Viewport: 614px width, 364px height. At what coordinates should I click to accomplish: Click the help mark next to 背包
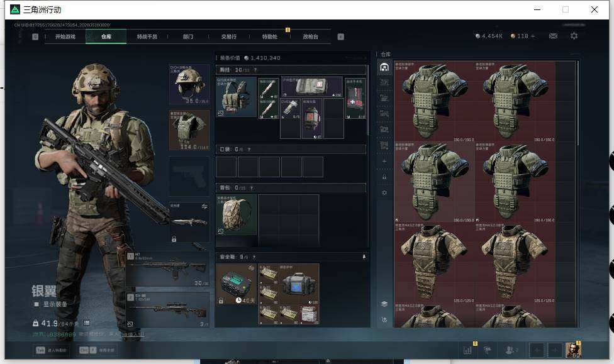tap(252, 188)
